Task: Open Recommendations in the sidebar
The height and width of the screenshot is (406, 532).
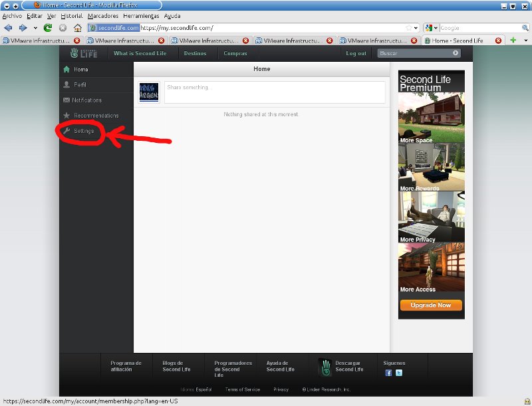Action: click(x=96, y=116)
